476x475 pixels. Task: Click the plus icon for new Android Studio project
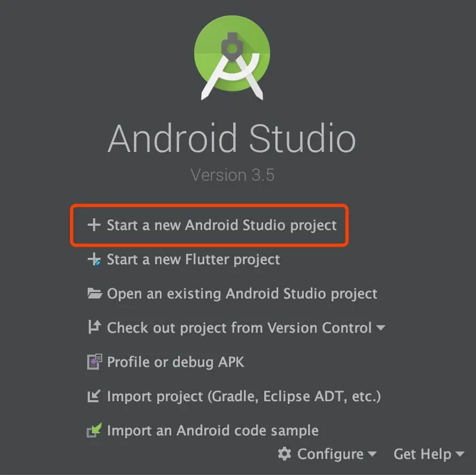[94, 225]
